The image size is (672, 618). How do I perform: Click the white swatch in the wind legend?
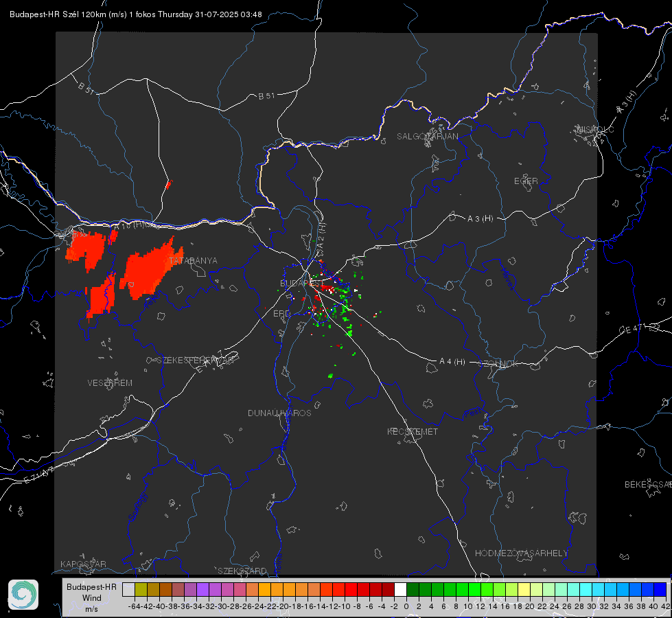[x=400, y=589]
